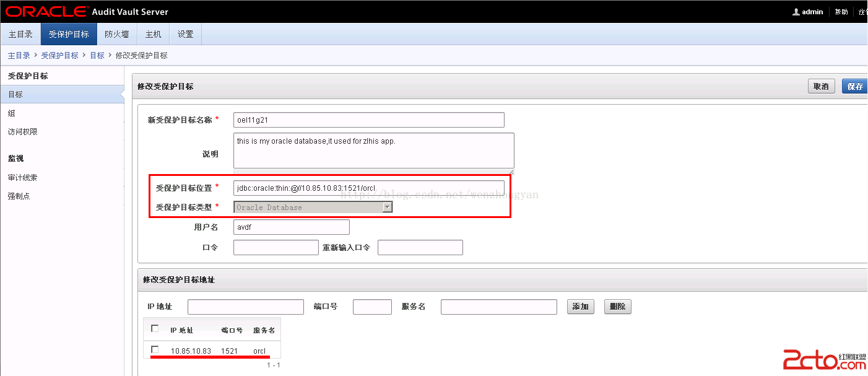Screen dimensions: 868x376
Task: Click the 受保护目标 breadcrumb link
Action: (60, 56)
